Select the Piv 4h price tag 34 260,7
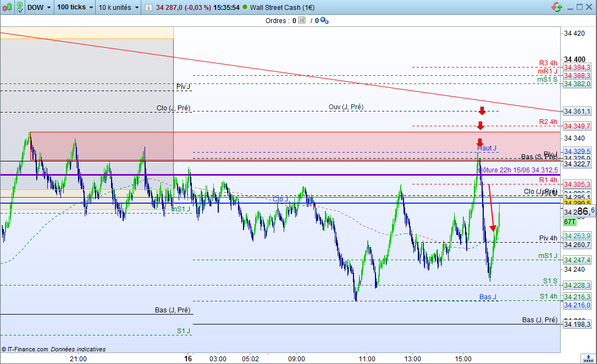This screenshot has width=597, height=364. click(577, 245)
